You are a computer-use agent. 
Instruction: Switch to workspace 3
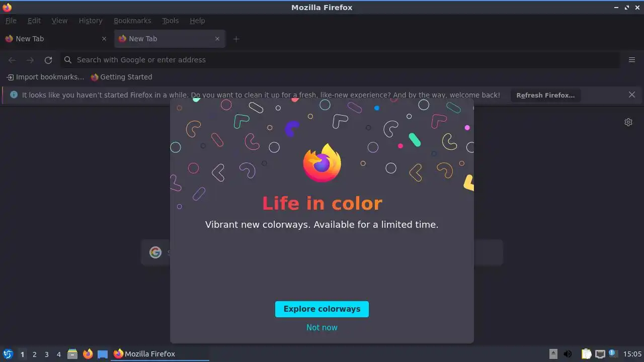click(46, 354)
